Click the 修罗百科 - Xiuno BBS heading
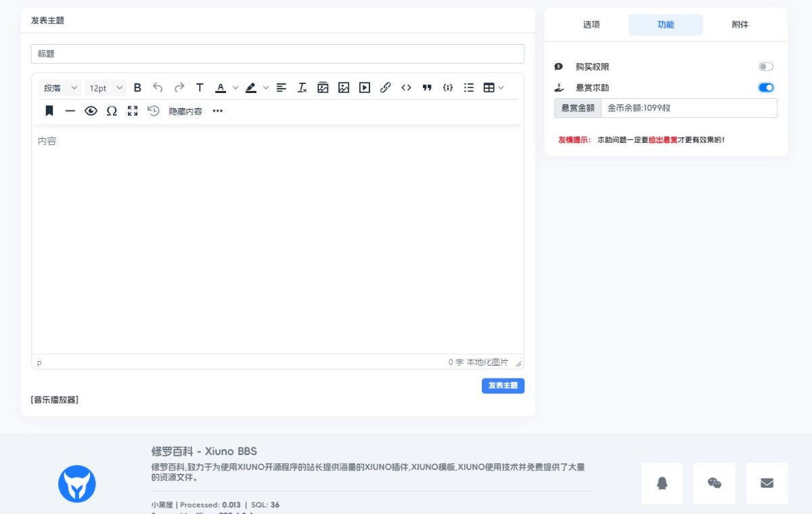Screen dimensions: 812x514 [204, 451]
